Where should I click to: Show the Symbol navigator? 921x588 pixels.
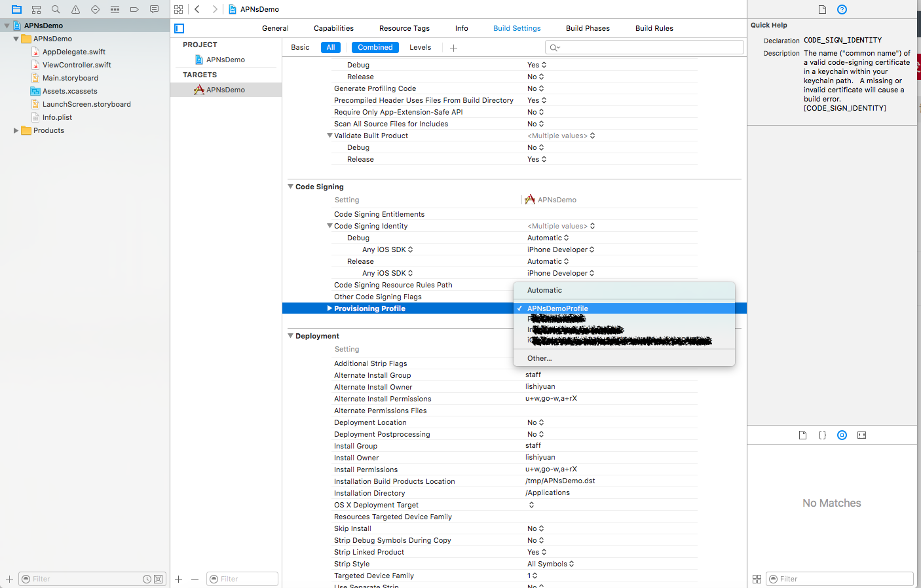[36, 9]
